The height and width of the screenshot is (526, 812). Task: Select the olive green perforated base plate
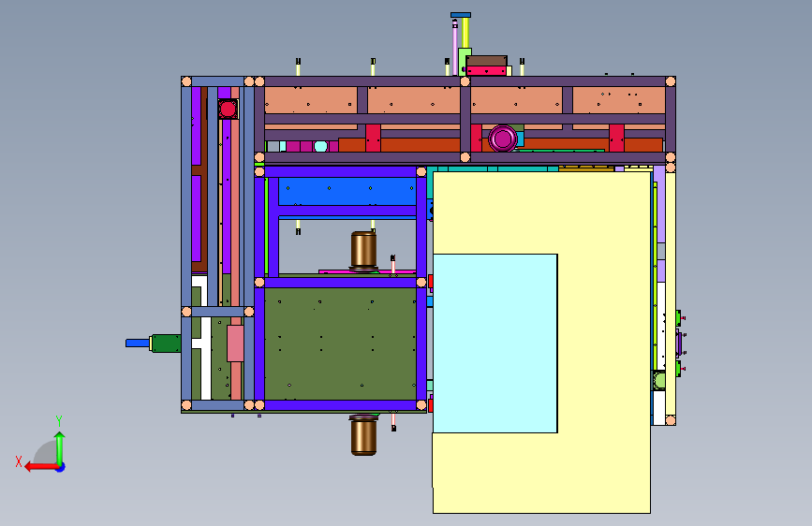[x=340, y=343]
